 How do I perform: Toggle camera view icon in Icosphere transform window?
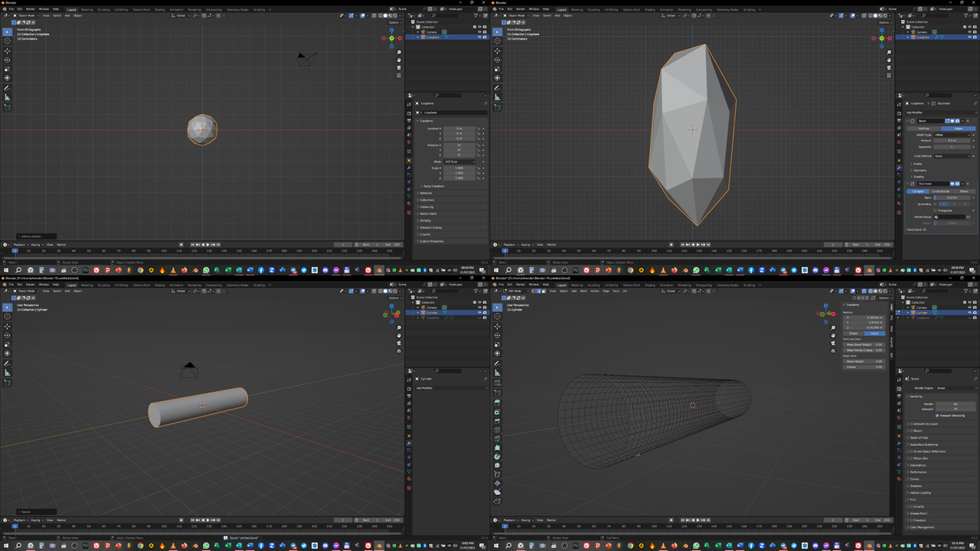coord(399,67)
